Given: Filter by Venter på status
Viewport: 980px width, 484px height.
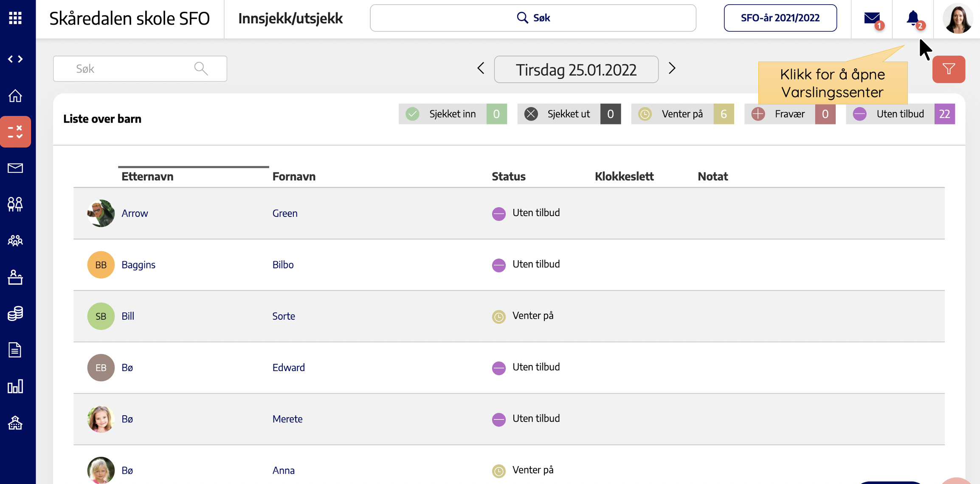Looking at the screenshot, I should click(682, 114).
